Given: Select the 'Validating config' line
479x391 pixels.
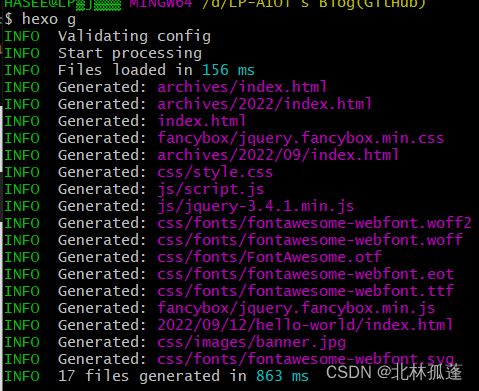Looking at the screenshot, I should click(134, 36).
